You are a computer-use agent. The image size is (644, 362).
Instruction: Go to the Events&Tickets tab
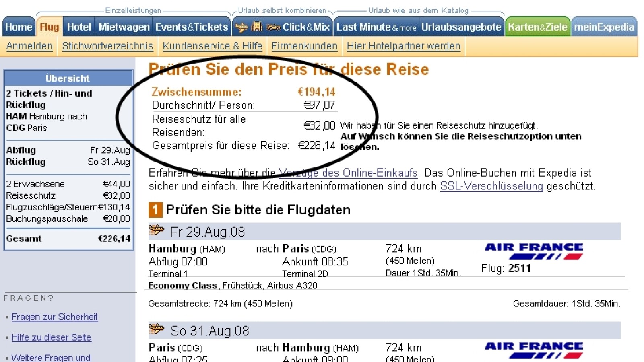192,27
